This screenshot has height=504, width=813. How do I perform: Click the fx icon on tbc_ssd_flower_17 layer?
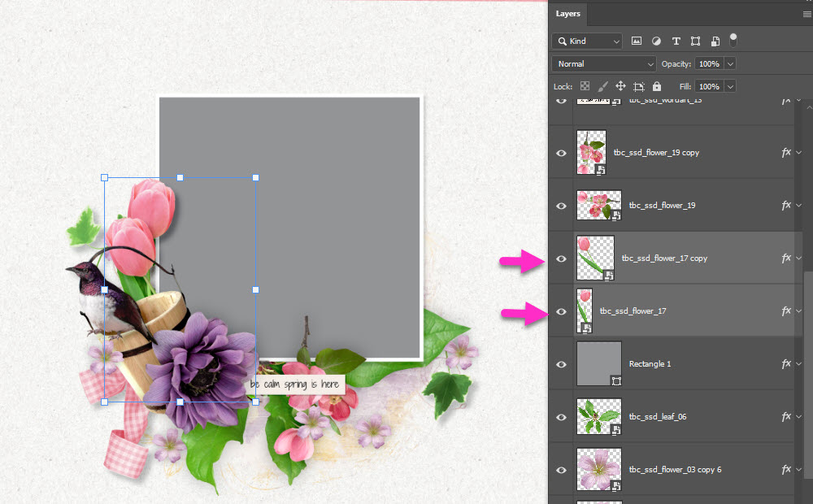[786, 311]
